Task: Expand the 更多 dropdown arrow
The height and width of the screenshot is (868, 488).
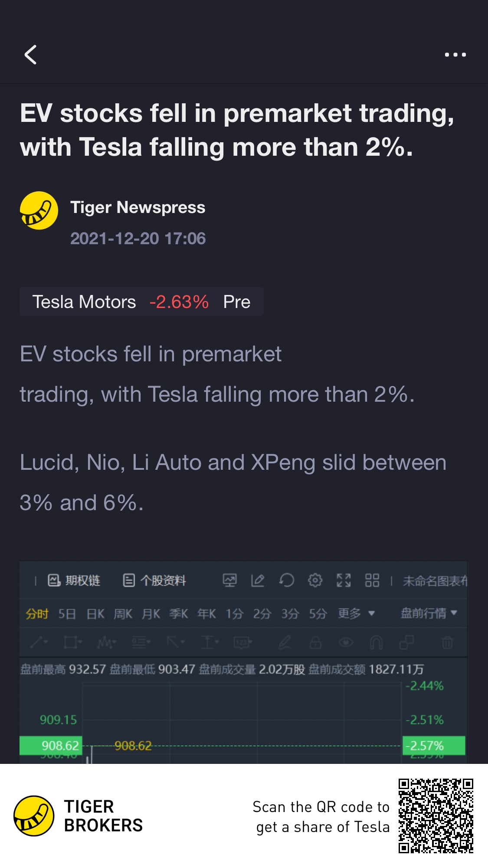Action: (371, 613)
